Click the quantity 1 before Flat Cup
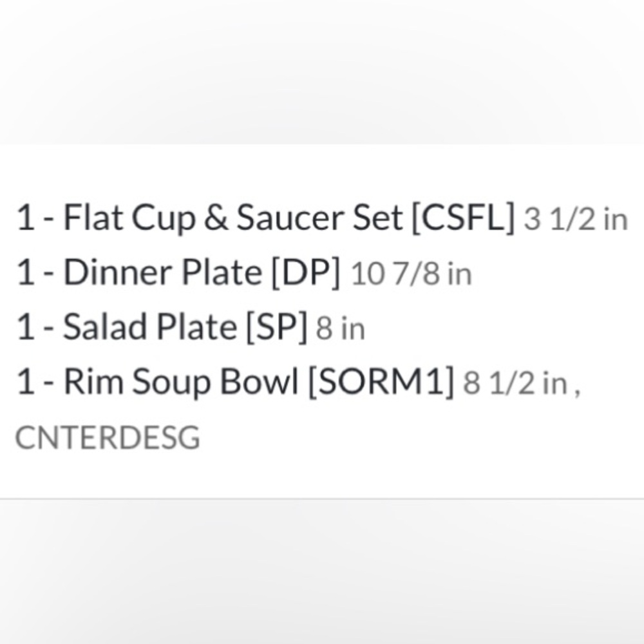The width and height of the screenshot is (644, 644). pyautogui.click(x=25, y=218)
